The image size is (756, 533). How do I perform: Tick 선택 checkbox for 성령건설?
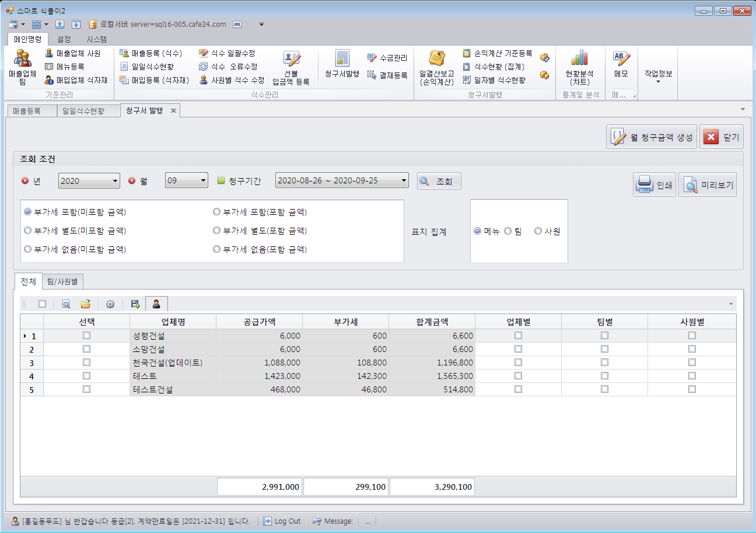[86, 336]
